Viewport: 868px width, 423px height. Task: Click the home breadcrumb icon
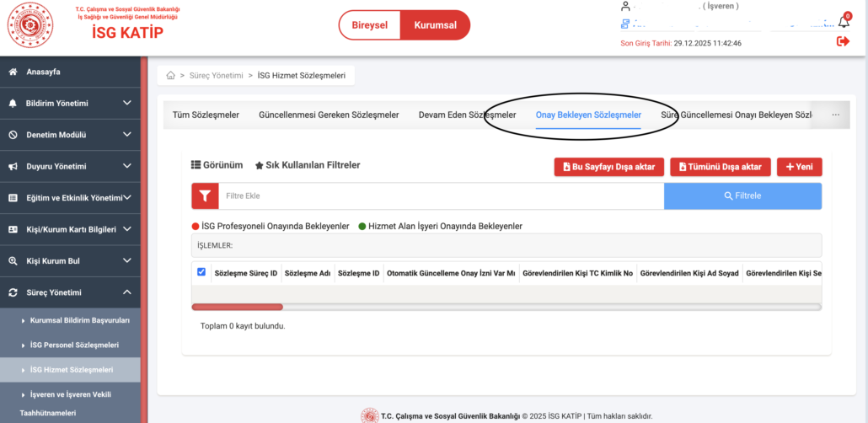(171, 76)
